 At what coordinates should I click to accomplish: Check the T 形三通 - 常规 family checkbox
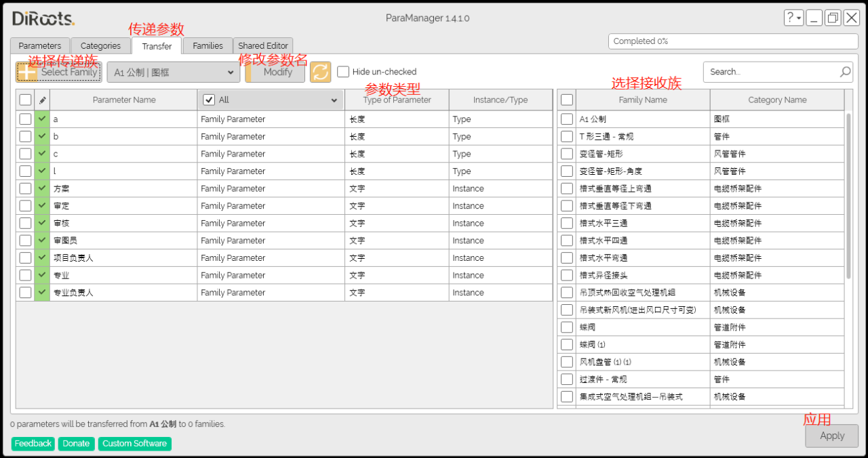click(x=567, y=136)
